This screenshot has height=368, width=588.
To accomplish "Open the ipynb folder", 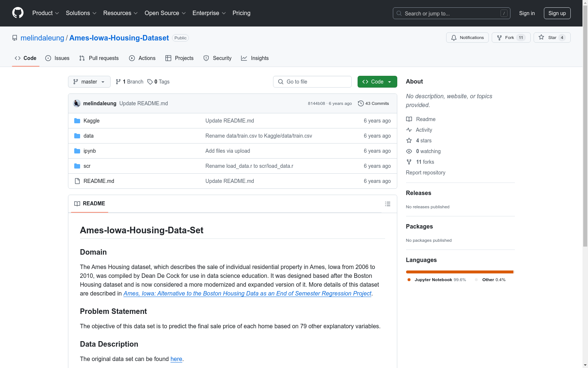I will click(x=90, y=151).
